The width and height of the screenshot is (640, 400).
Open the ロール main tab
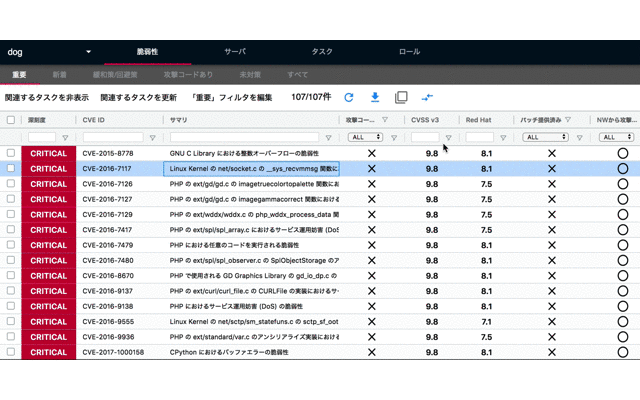click(409, 52)
